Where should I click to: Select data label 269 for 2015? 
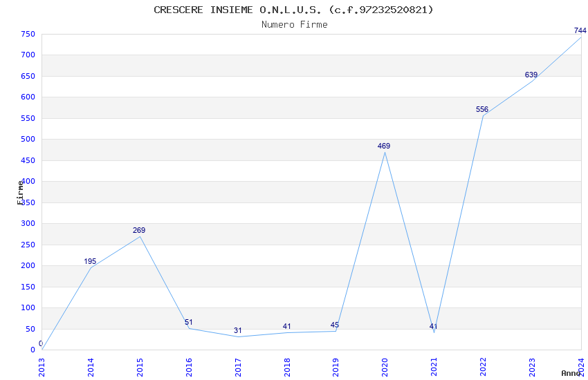pos(139,230)
